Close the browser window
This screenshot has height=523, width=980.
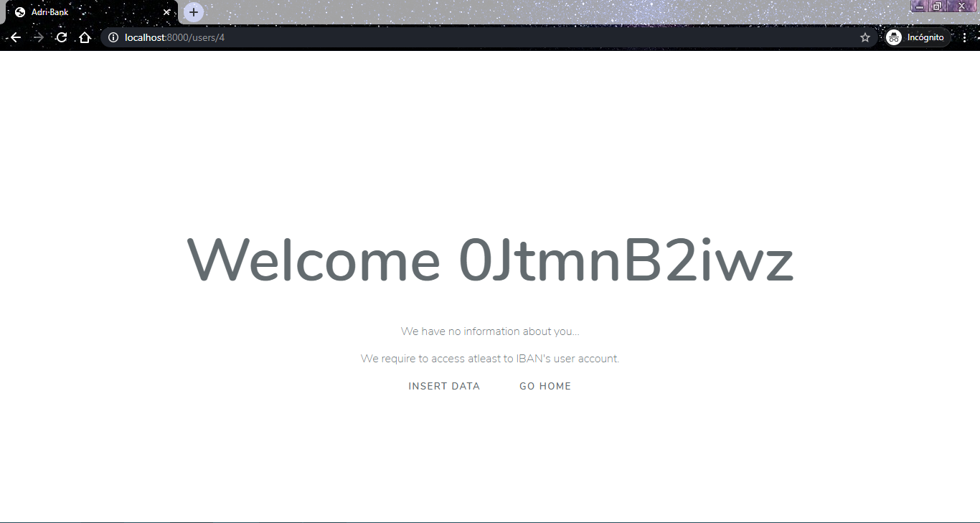point(961,6)
